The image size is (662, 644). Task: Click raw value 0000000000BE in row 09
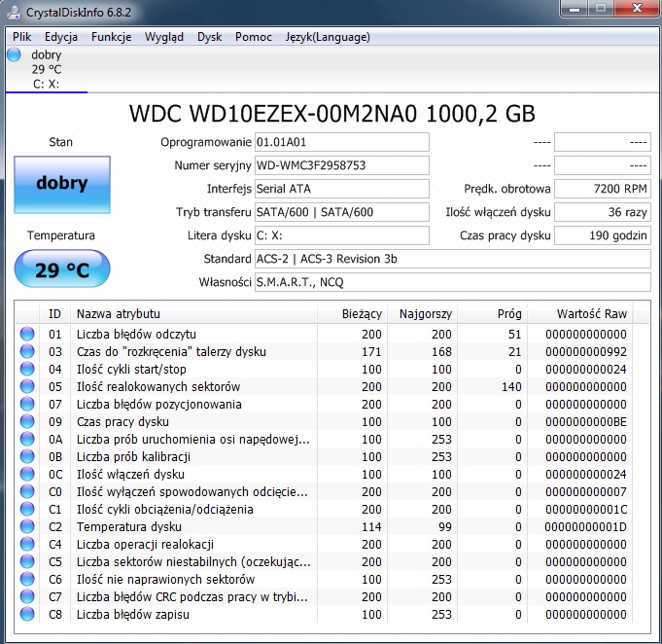(x=585, y=422)
